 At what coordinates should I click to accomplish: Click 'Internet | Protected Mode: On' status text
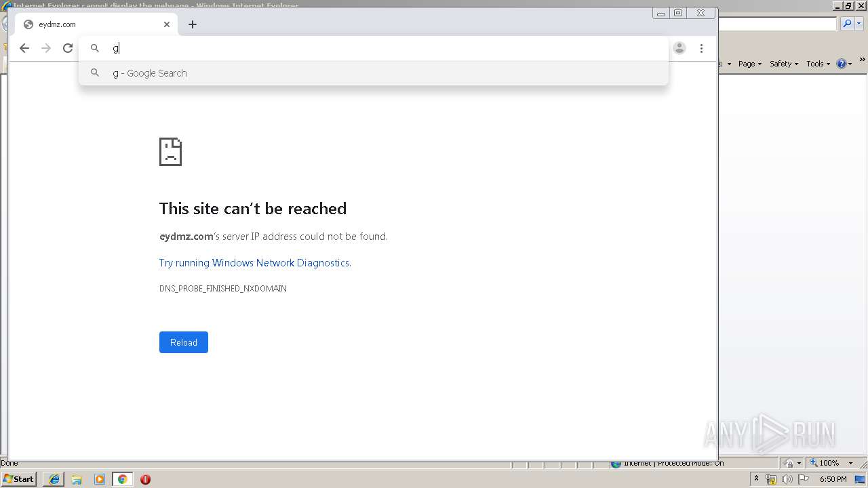tap(673, 463)
